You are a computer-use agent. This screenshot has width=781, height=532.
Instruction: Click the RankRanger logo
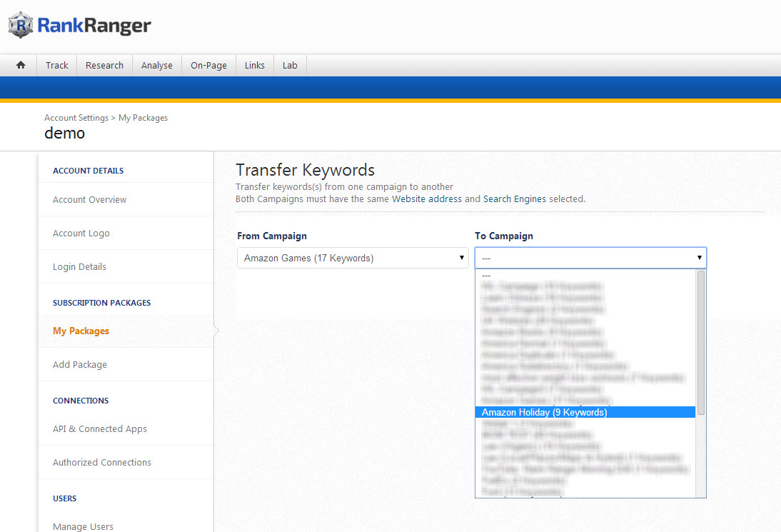point(80,25)
